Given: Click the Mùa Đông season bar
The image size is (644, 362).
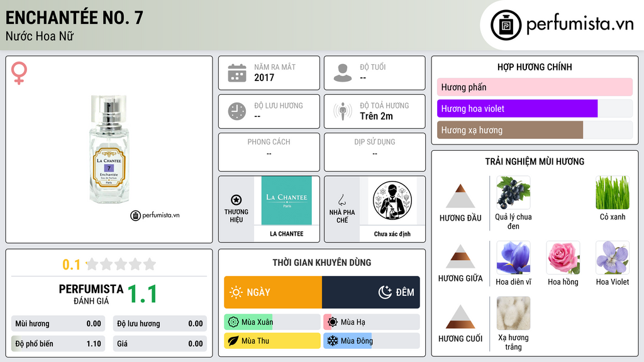Looking at the screenshot, I should coord(372,341).
